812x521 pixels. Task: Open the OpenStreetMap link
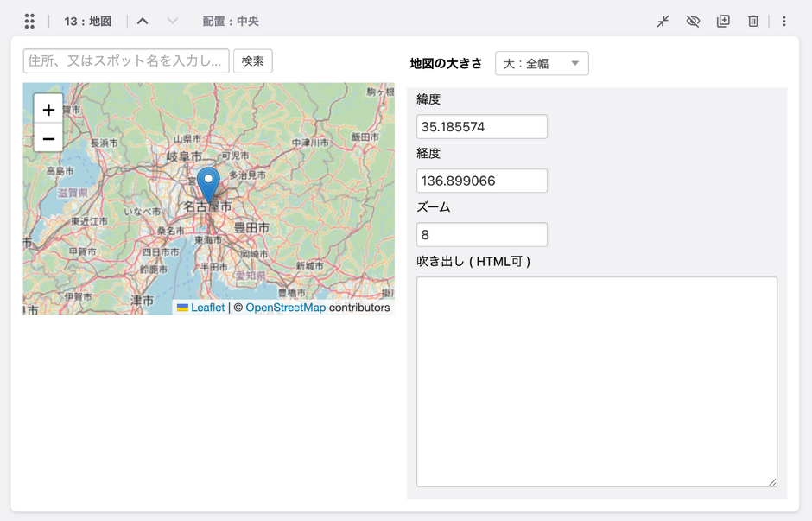click(285, 308)
